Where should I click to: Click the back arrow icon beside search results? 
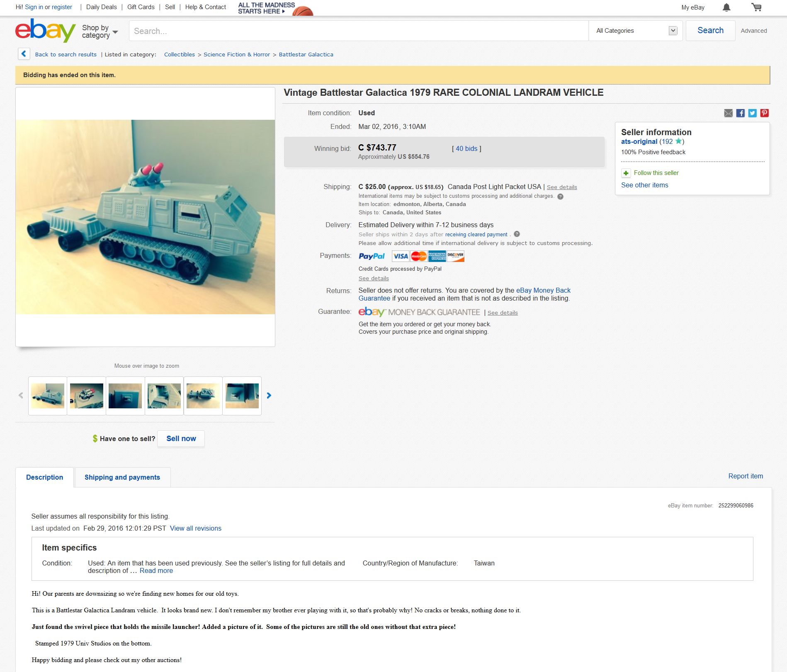point(24,54)
